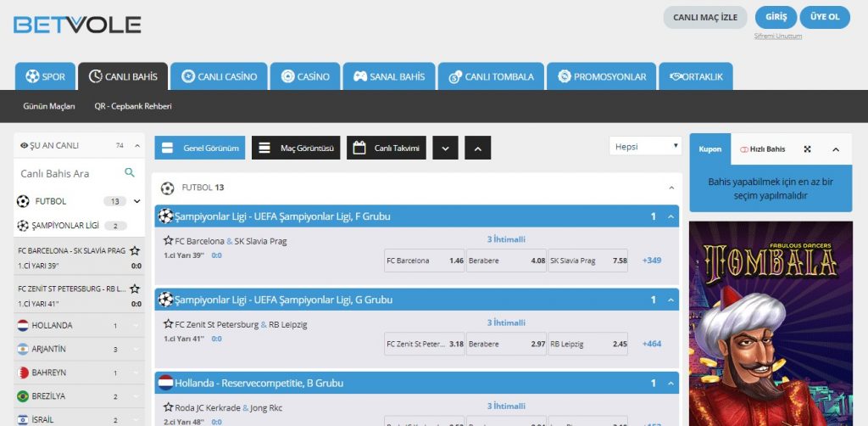
Task: Click the expand-all down arrow button
Action: point(446,148)
